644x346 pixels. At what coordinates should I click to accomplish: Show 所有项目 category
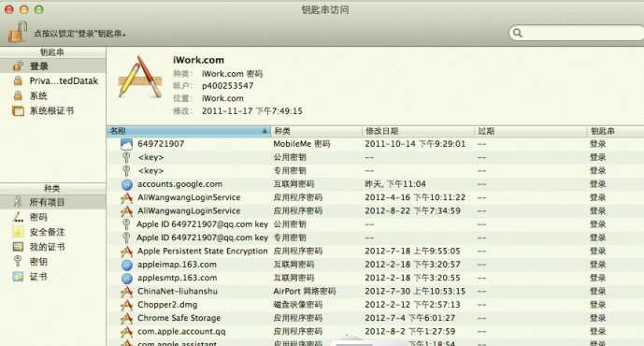(53, 202)
